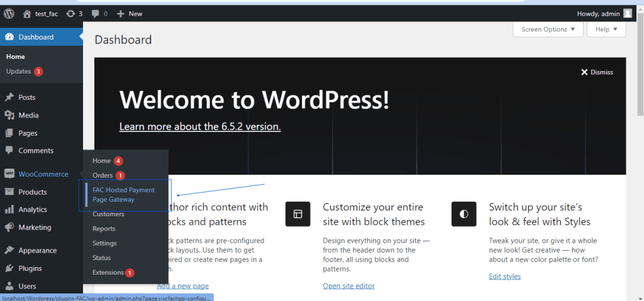The image size is (644, 301).
Task: Click the Add a new page link
Action: click(183, 286)
